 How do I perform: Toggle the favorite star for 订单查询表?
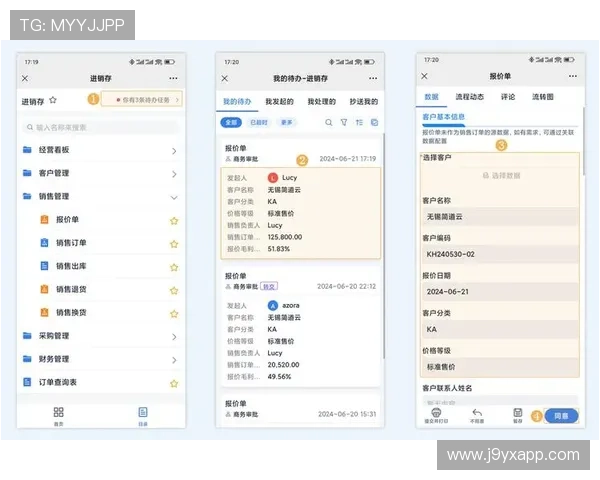tap(174, 384)
